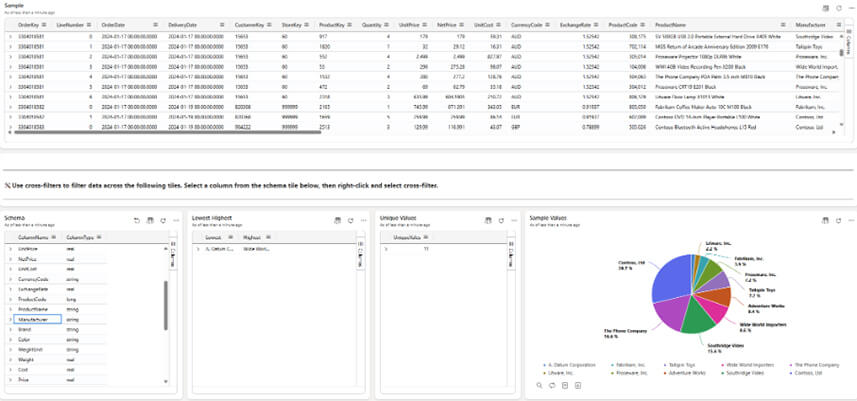Image resolution: width=857 pixels, height=401 pixels.
Task: Open Quantity column menu icon
Action: (x=387, y=25)
